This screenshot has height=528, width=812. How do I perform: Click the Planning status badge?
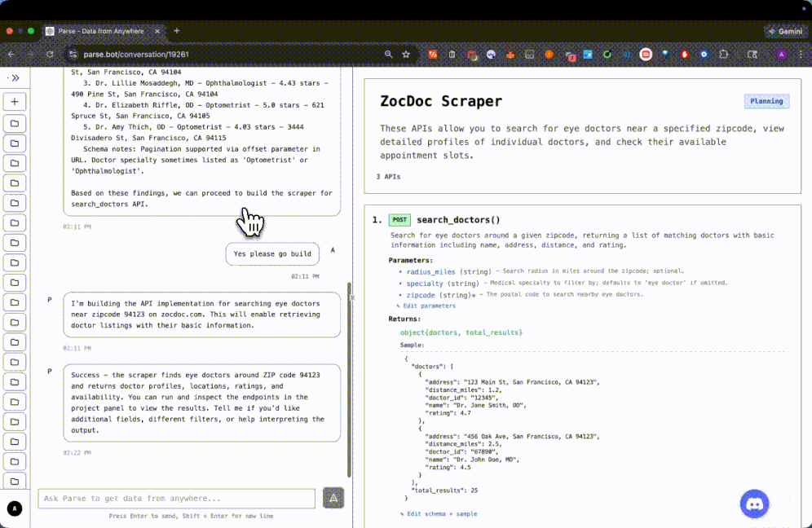(x=766, y=101)
